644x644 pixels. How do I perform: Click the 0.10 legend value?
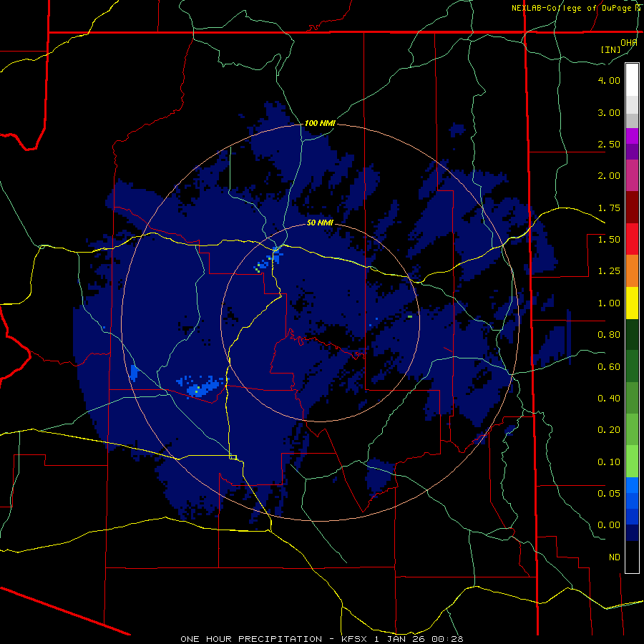[609, 462]
